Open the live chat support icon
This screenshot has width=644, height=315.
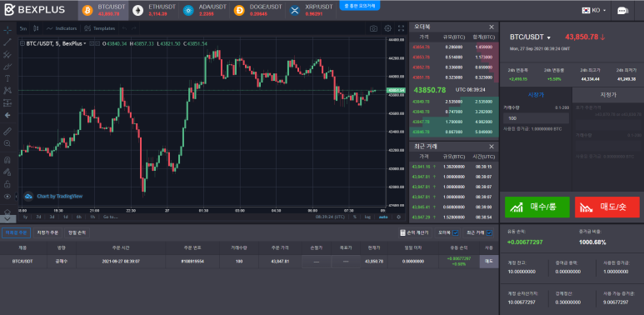pyautogui.click(x=622, y=11)
